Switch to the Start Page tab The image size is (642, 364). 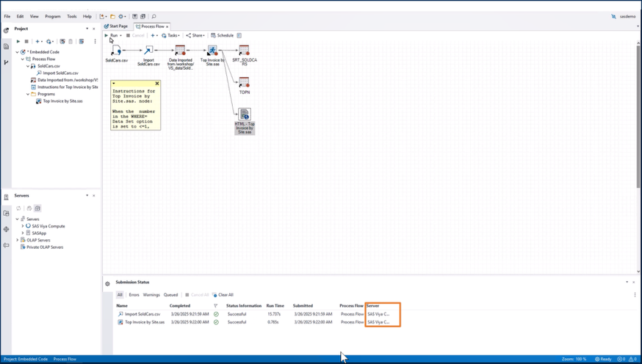(x=116, y=26)
